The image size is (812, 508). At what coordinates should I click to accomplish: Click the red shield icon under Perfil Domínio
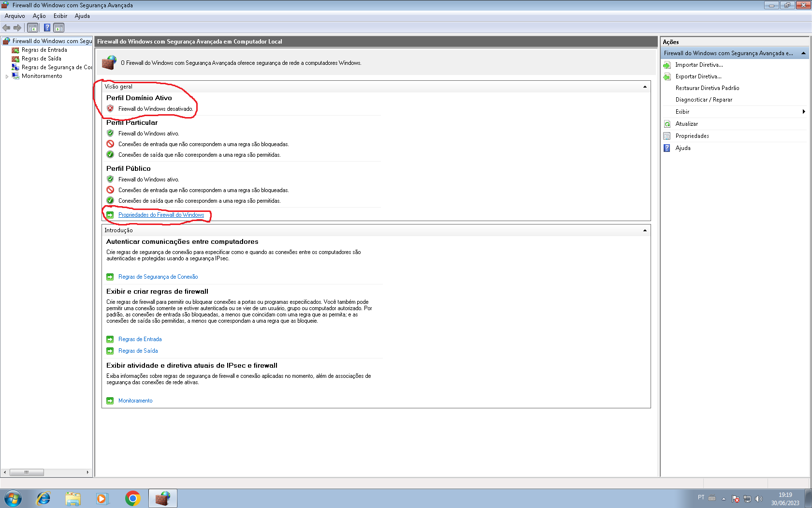click(x=110, y=109)
